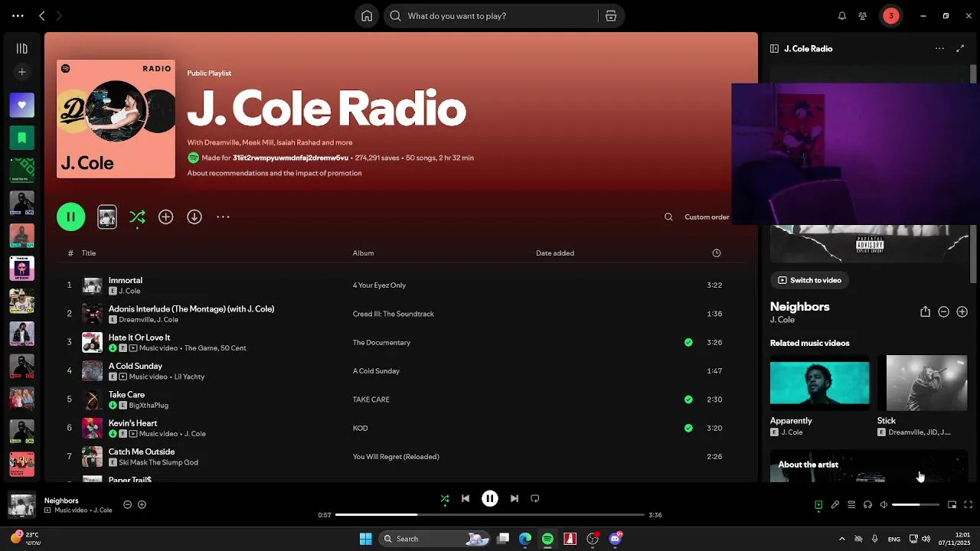
Task: Open Browse icon in the search bar
Action: tap(611, 16)
